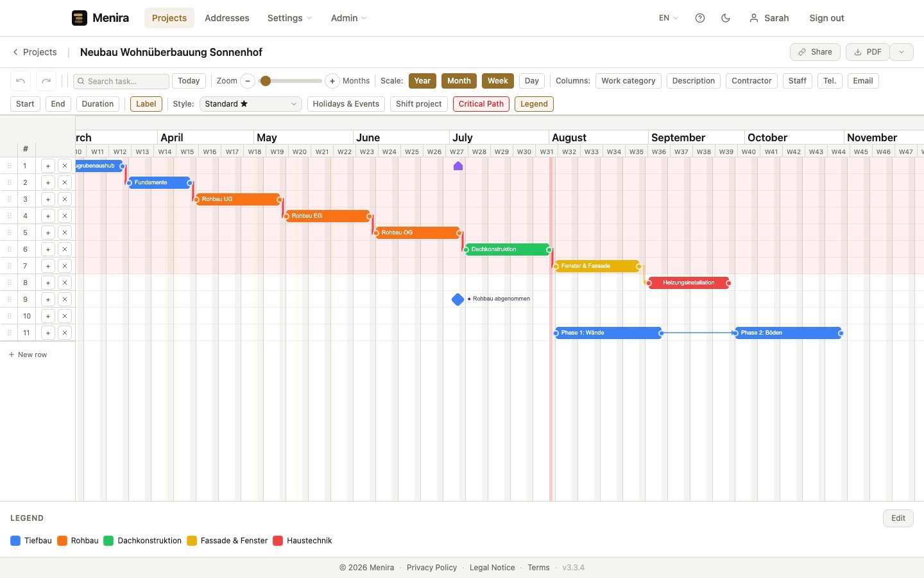Open the Projects tab
The image size is (924, 578).
pos(169,18)
